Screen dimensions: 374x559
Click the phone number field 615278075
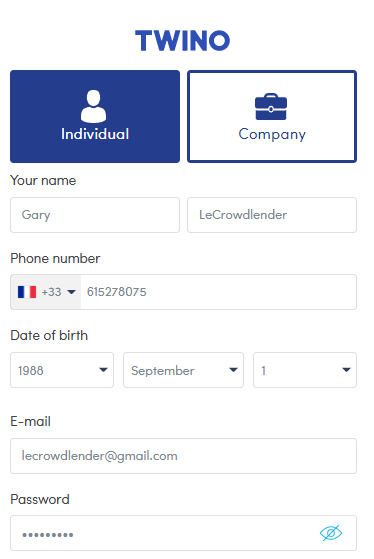coord(219,292)
